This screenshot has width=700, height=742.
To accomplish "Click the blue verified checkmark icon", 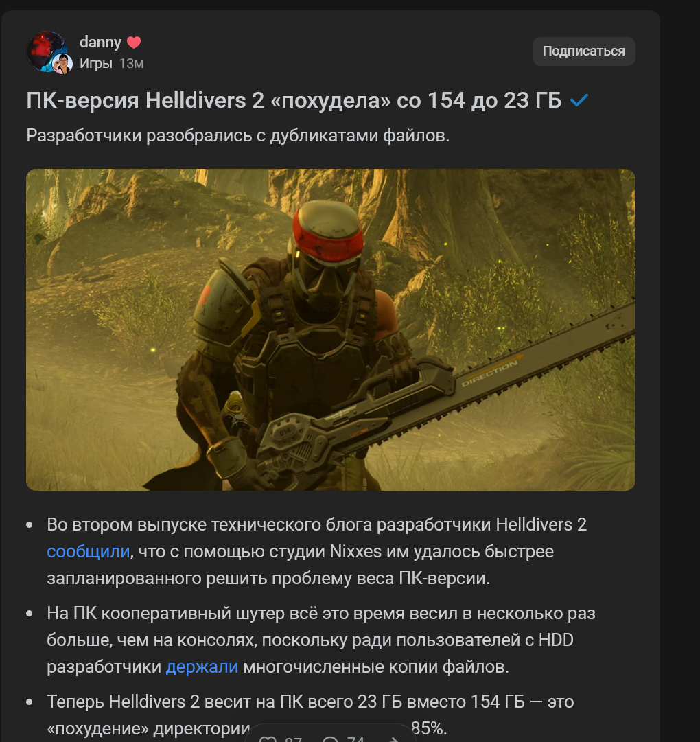I will [579, 100].
